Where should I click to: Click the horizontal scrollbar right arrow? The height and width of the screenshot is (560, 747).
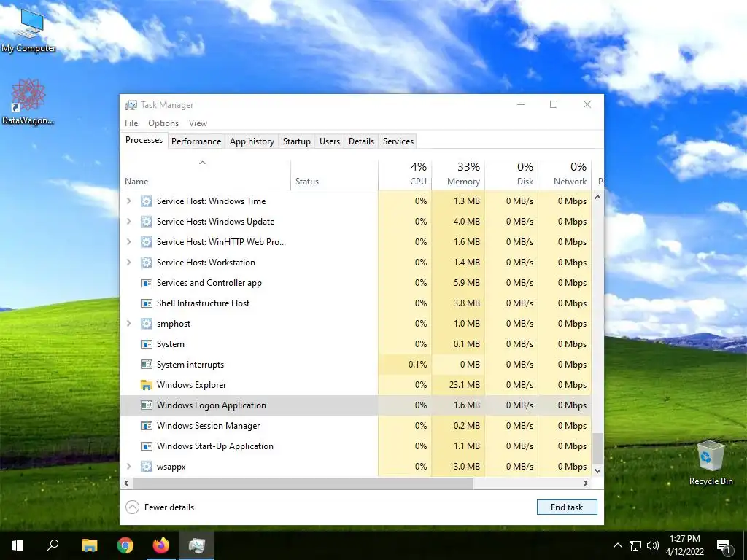point(586,483)
